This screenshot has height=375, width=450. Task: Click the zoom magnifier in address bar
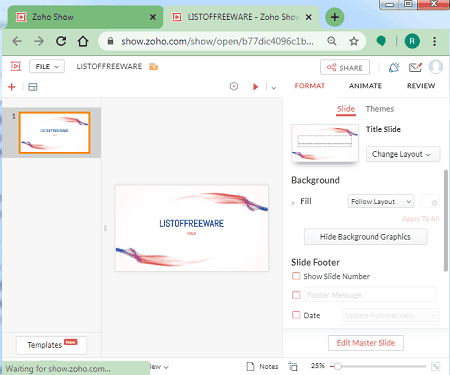[x=332, y=41]
